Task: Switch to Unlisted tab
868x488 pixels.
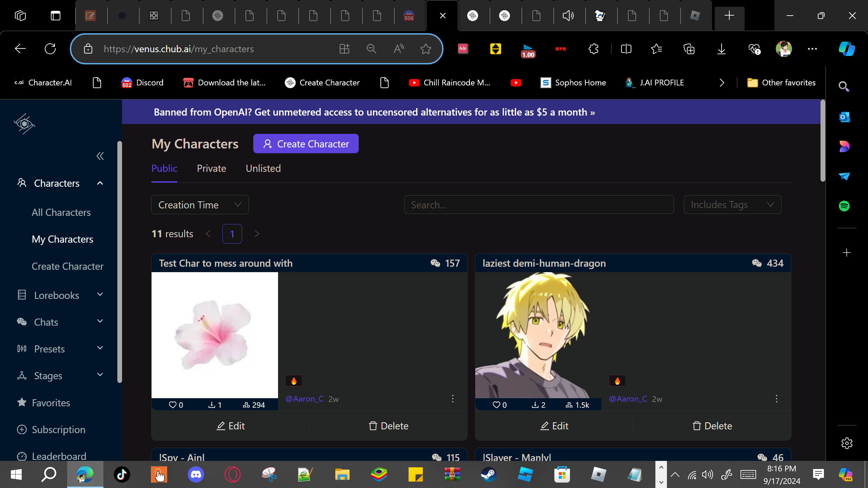Action: click(x=263, y=168)
